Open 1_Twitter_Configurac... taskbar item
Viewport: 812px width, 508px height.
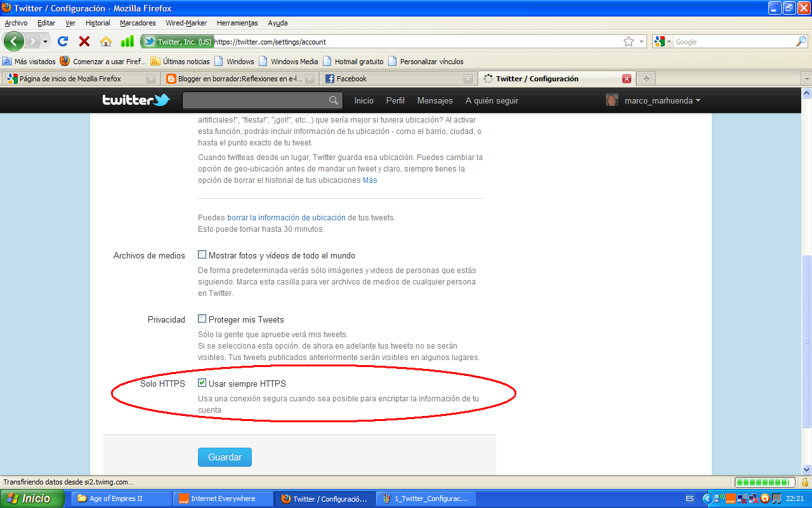click(426, 498)
